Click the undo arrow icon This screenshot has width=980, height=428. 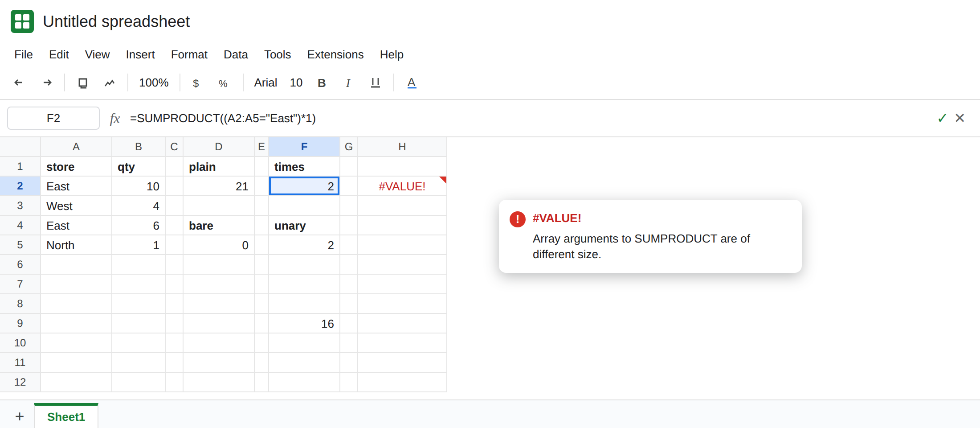(x=19, y=82)
